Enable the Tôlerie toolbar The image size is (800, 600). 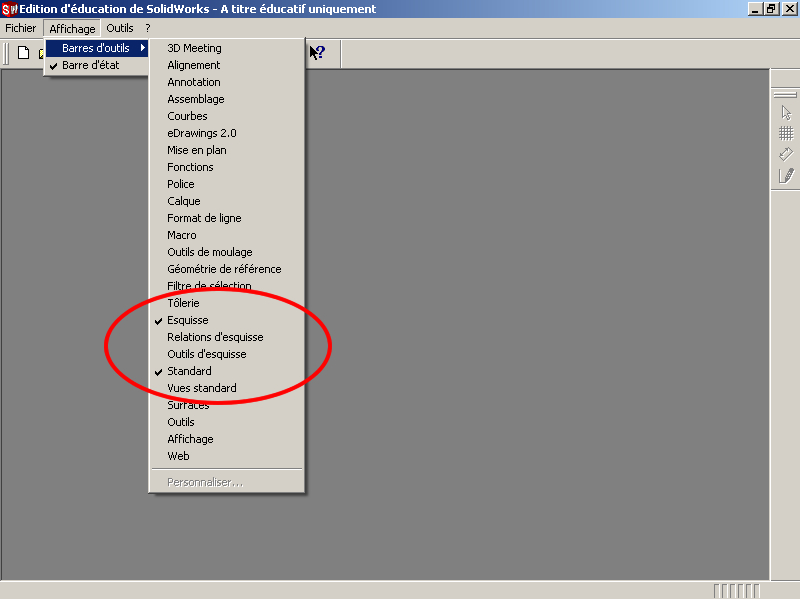tap(227, 304)
